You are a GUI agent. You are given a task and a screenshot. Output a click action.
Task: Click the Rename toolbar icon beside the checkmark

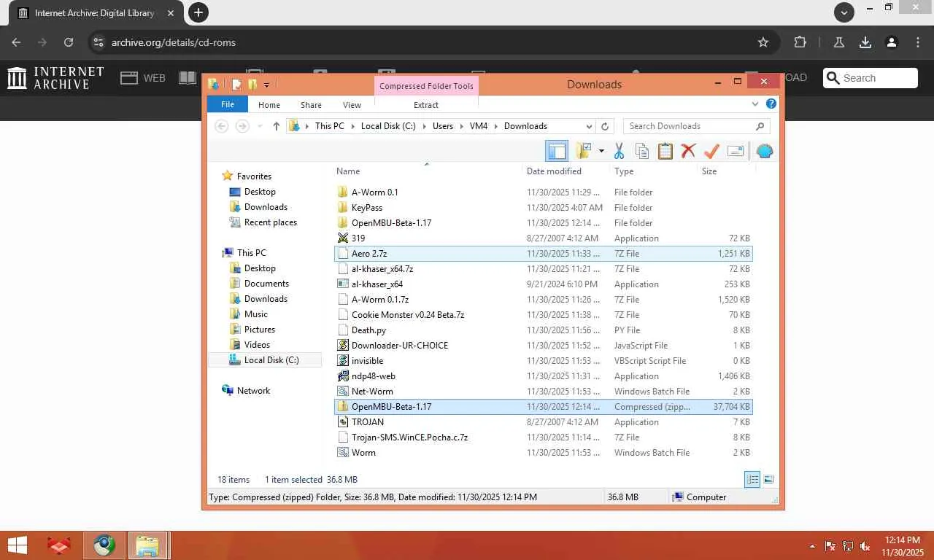pyautogui.click(x=736, y=151)
